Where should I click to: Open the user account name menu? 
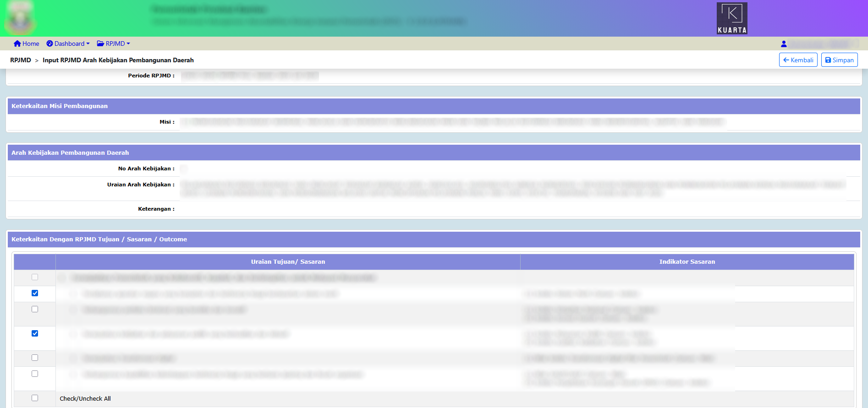[820, 44]
